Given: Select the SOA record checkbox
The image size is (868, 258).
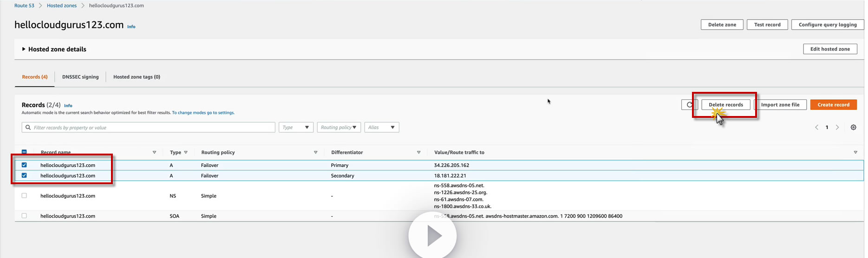Looking at the screenshot, I should click(24, 216).
